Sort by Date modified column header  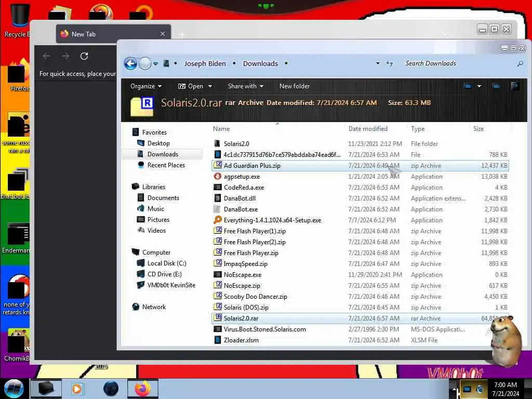tap(368, 129)
